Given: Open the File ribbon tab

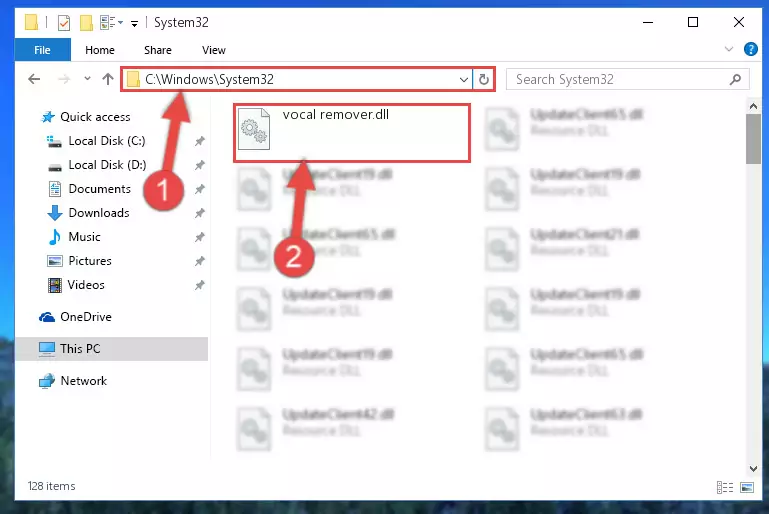Looking at the screenshot, I should point(43,50).
